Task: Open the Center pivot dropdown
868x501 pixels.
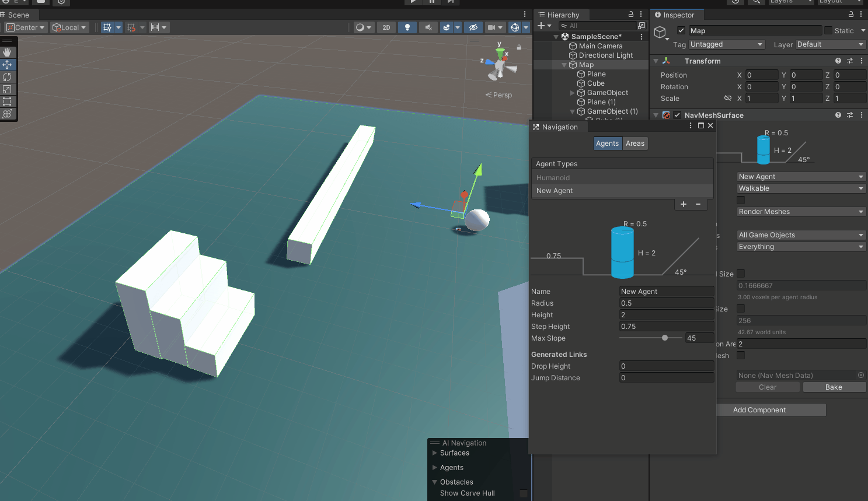Action: point(26,27)
